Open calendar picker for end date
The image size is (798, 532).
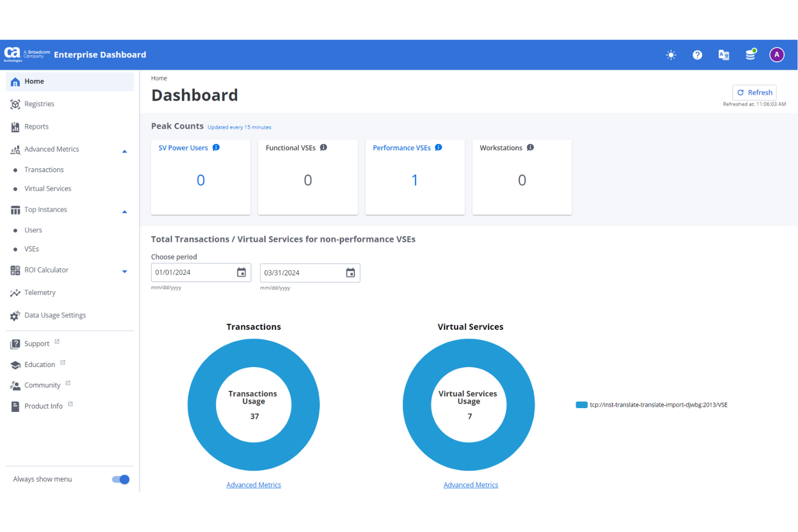click(x=350, y=273)
